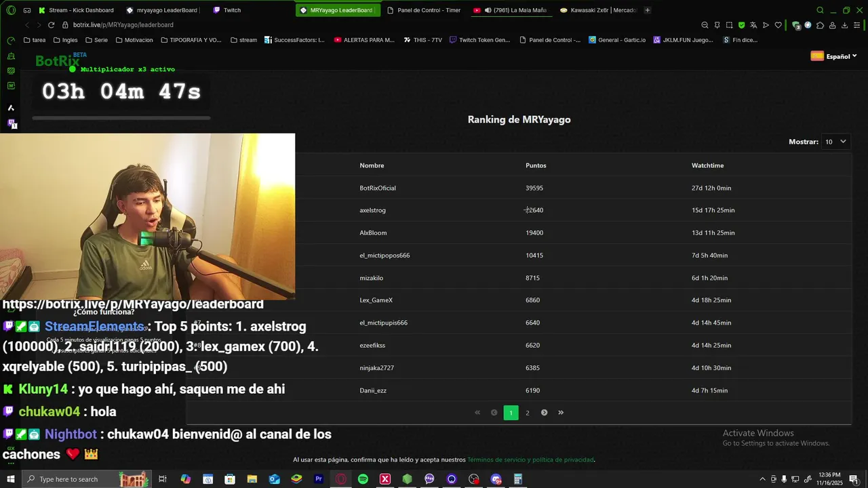The width and height of the screenshot is (868, 488).
Task: Click the BotRix logo
Action: [x=58, y=61]
